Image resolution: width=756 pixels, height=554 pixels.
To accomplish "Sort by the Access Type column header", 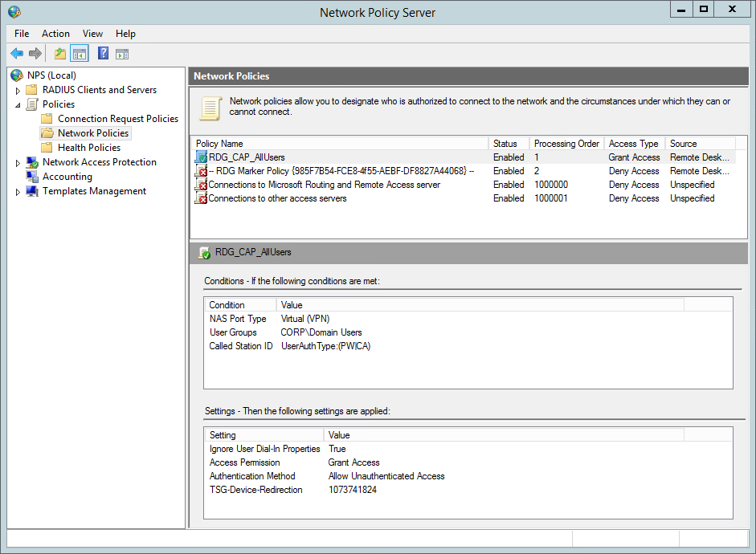I will pyautogui.click(x=635, y=144).
